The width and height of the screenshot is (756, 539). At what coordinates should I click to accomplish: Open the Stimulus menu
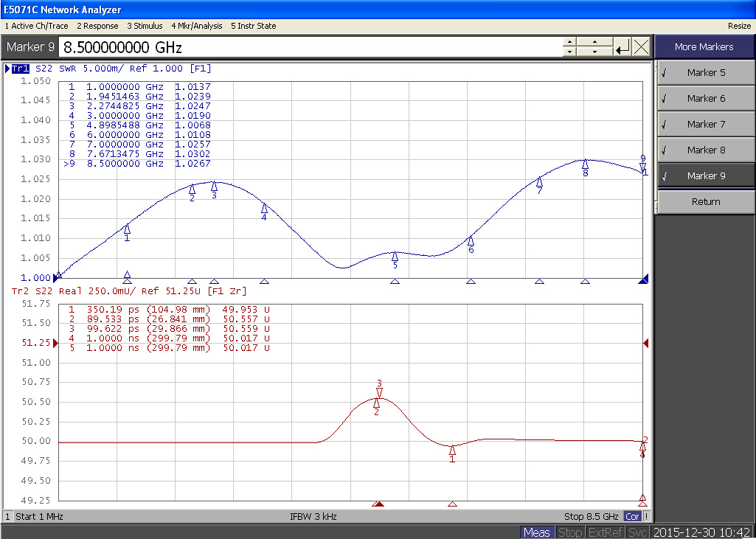[x=145, y=26]
